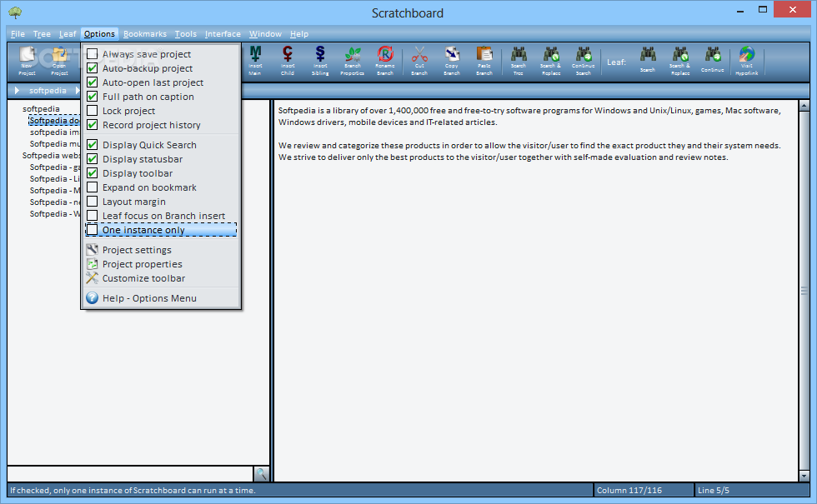The image size is (817, 504).
Task: Click the quick search magnifier button
Action: (261, 473)
